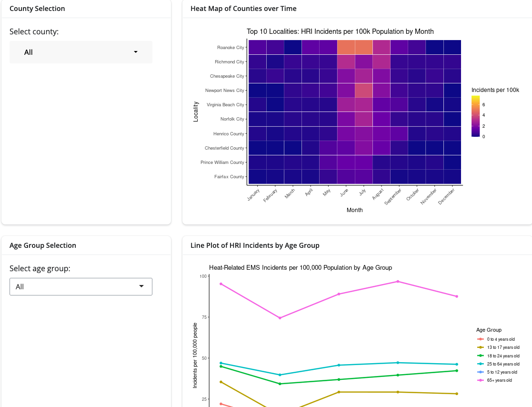Click the Incidents per 100k color gradient bar
Image resolution: width=532 pixels, height=407 pixels.
[x=475, y=116]
